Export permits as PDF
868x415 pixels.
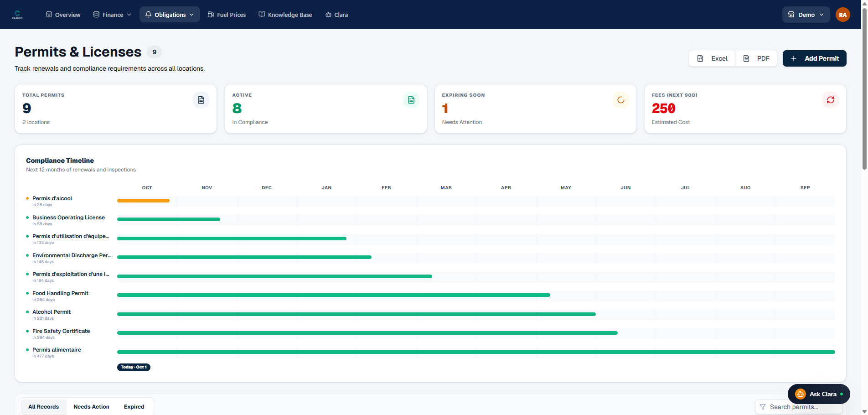pyautogui.click(x=756, y=58)
